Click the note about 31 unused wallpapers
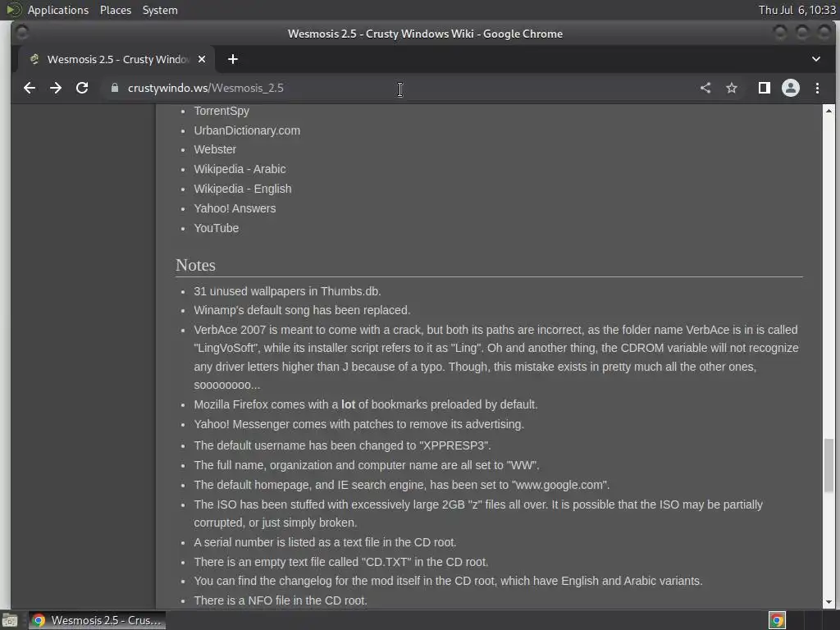 [x=287, y=291]
